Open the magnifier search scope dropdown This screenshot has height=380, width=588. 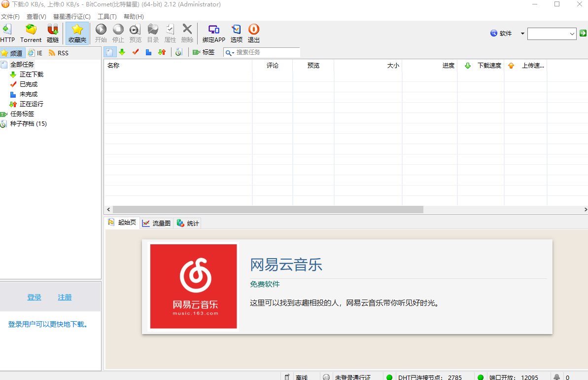tap(230, 53)
